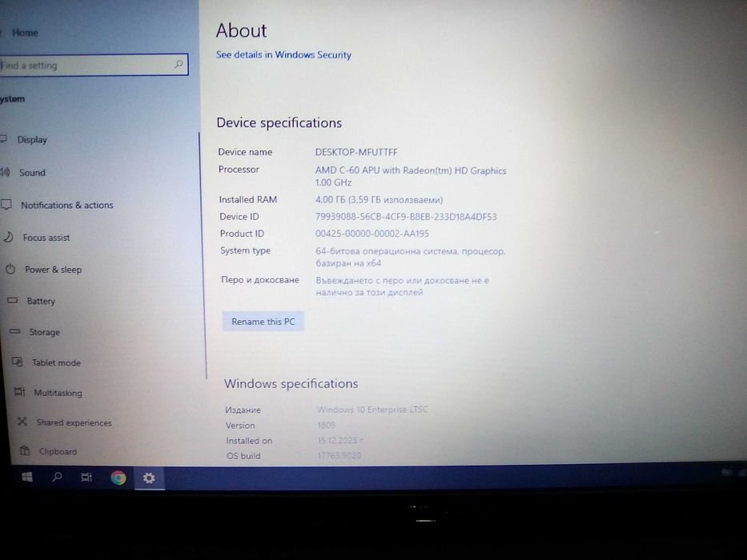
Task: Select Notifications & actions
Action: [x=67, y=206]
